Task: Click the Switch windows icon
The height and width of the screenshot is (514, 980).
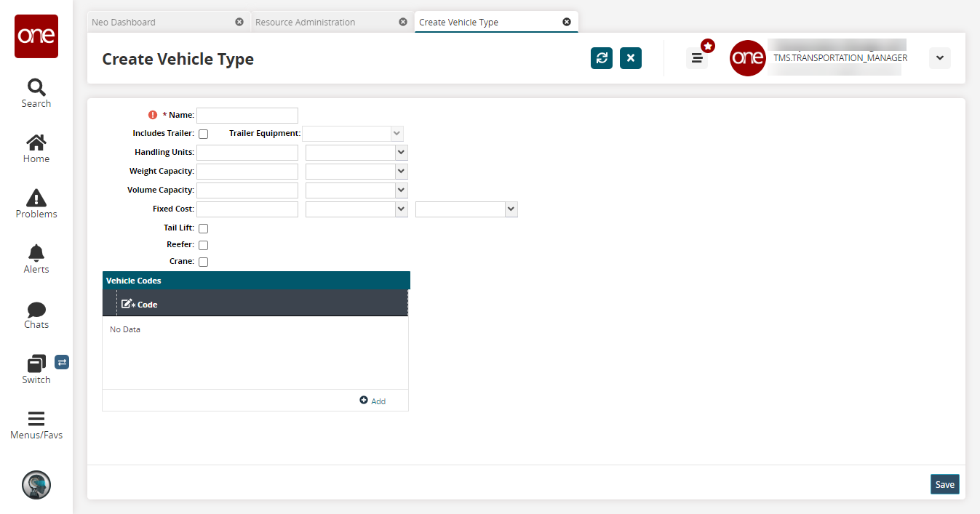Action: coord(36,364)
